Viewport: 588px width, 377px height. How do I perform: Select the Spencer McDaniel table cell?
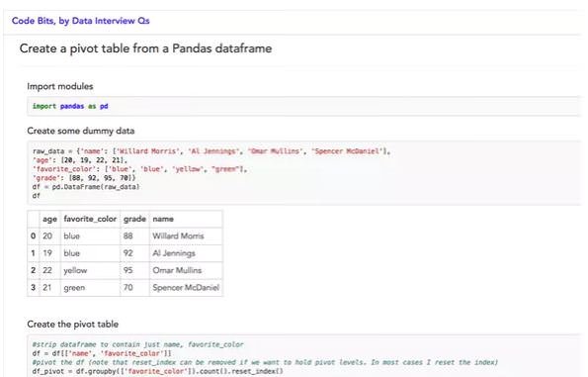click(x=186, y=288)
